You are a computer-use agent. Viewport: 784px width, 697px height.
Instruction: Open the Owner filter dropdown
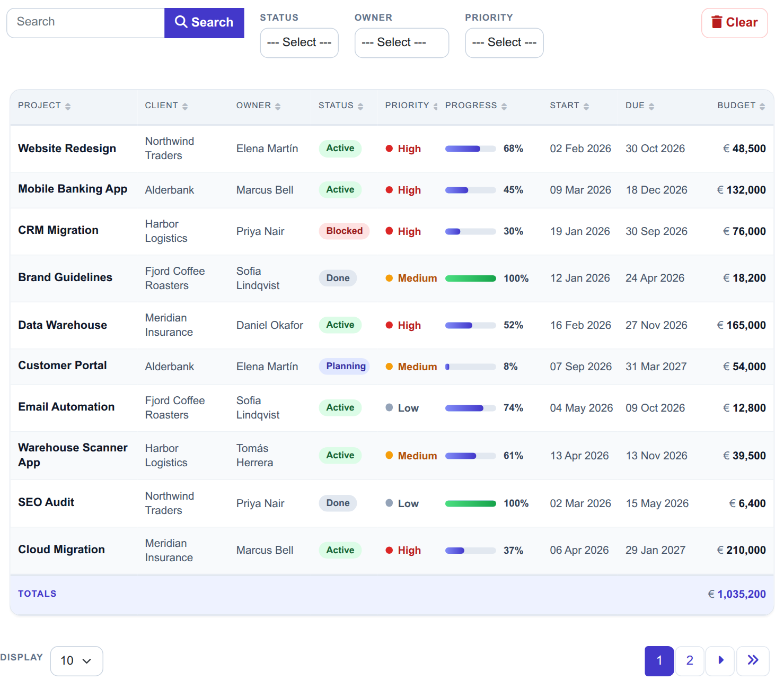[x=402, y=43]
